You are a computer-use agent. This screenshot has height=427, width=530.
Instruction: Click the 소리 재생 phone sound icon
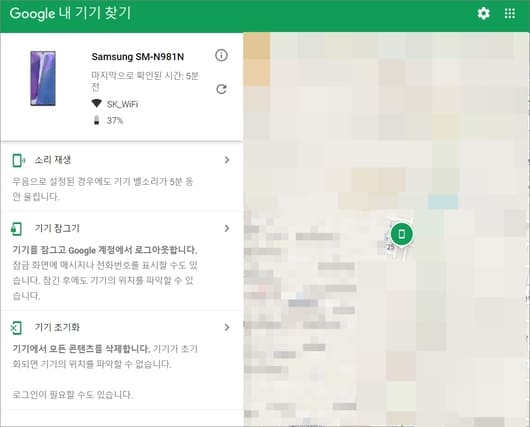tap(18, 160)
